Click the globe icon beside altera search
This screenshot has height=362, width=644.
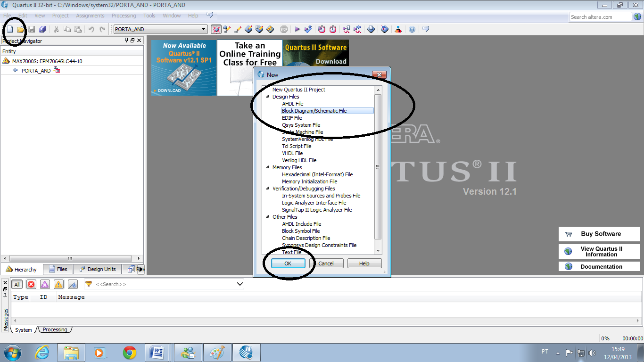[x=637, y=16]
